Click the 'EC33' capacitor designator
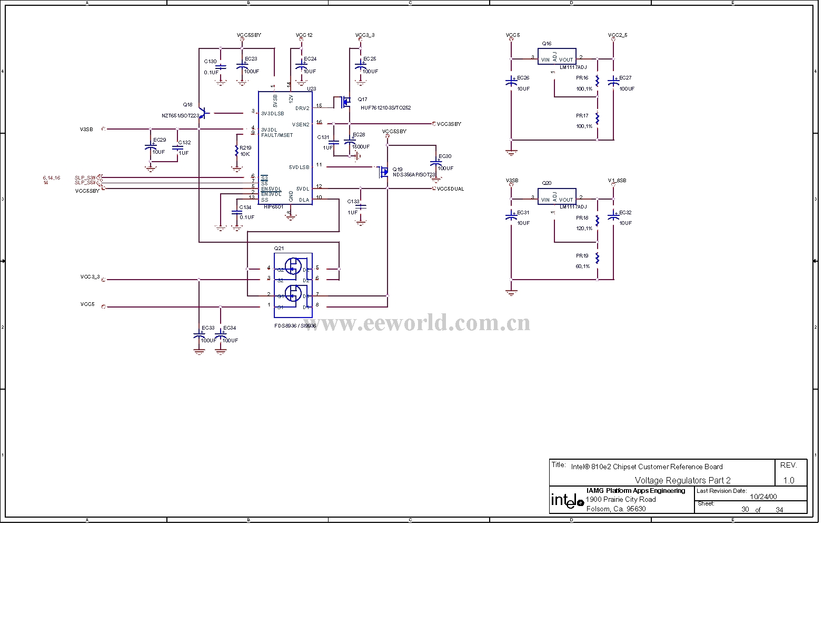Screen dimensions: 834x644 pyautogui.click(x=208, y=328)
